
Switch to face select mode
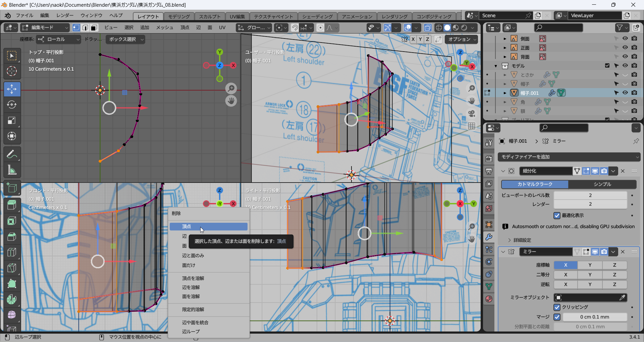coord(94,28)
